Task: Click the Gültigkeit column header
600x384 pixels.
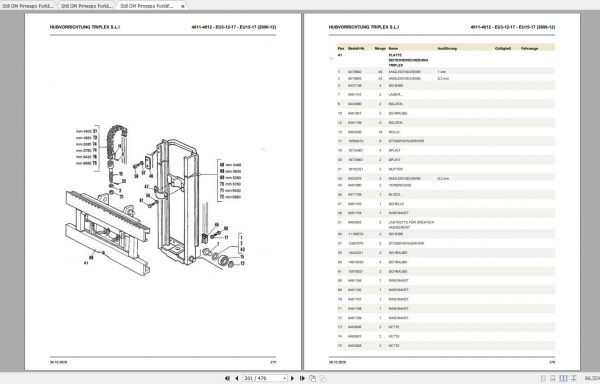Action: tap(503, 48)
